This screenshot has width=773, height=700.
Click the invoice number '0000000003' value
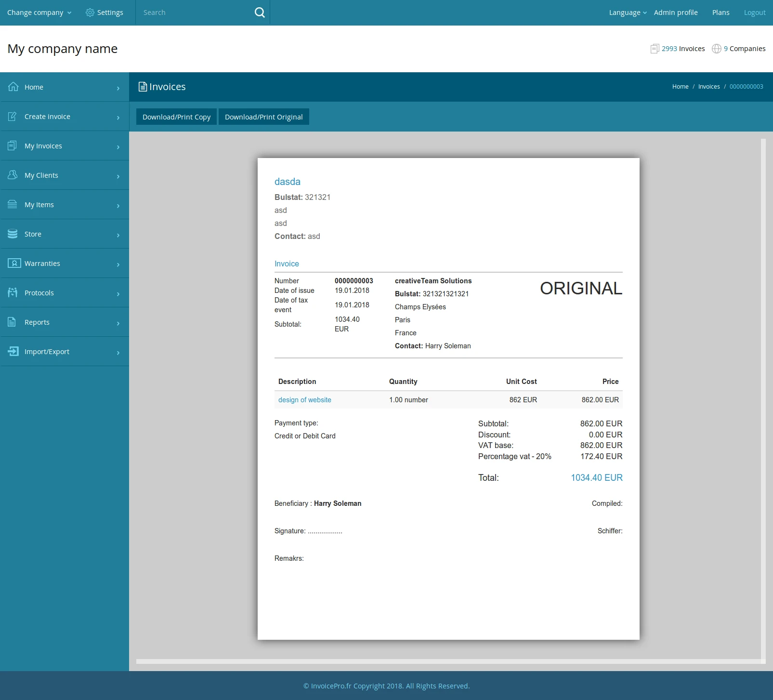click(x=354, y=281)
